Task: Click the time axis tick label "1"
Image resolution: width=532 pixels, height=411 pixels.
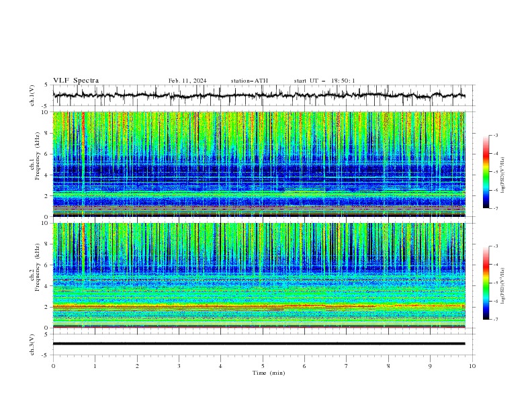Action: pyautogui.click(x=95, y=366)
